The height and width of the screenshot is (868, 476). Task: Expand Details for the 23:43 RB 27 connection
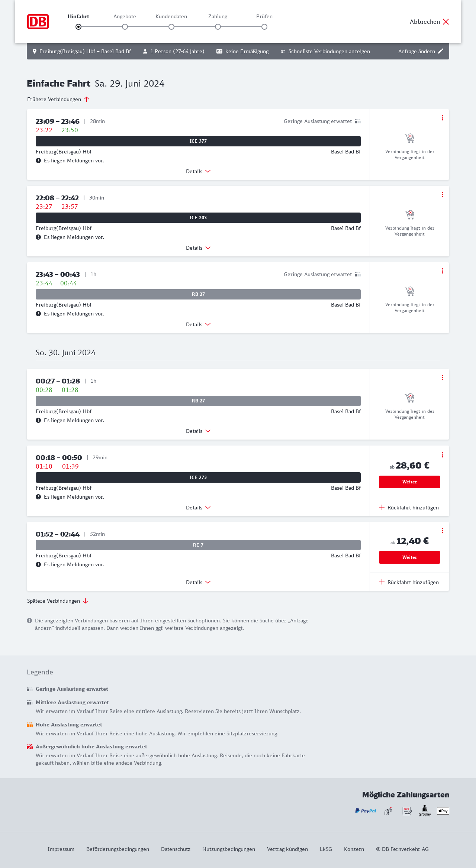point(198,324)
